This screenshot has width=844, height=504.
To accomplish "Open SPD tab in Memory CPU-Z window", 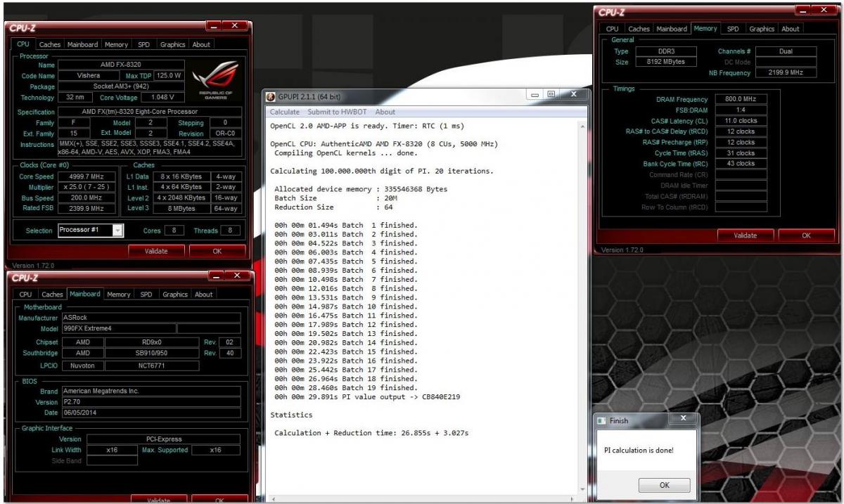I will [733, 29].
